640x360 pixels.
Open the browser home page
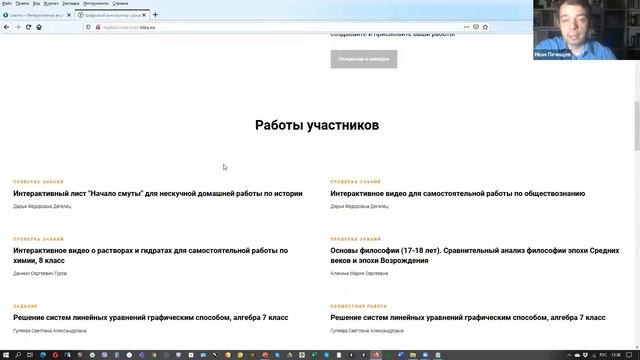[x=39, y=27]
